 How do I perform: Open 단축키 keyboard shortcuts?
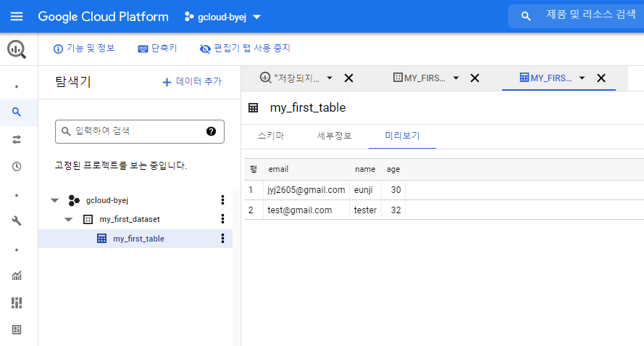point(158,49)
